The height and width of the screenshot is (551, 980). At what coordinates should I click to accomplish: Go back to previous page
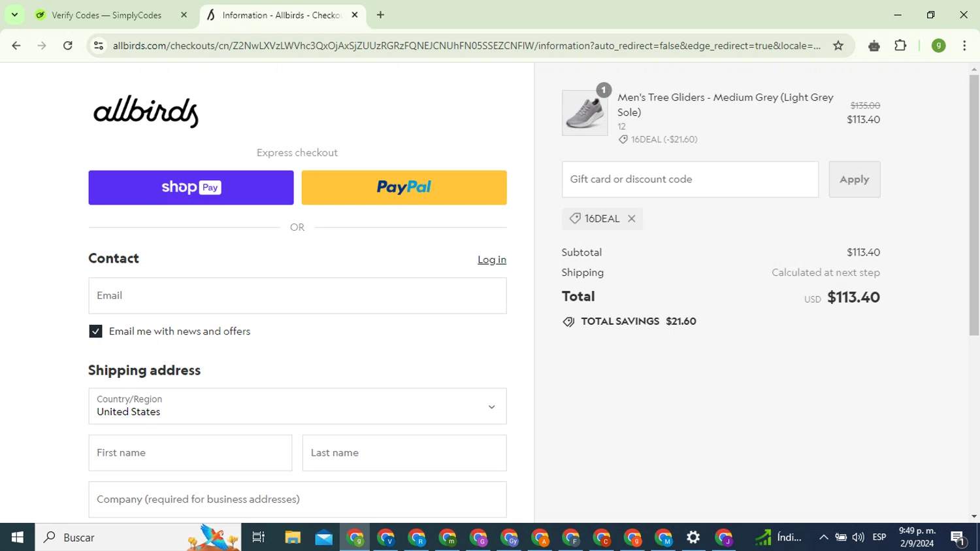[x=16, y=46]
